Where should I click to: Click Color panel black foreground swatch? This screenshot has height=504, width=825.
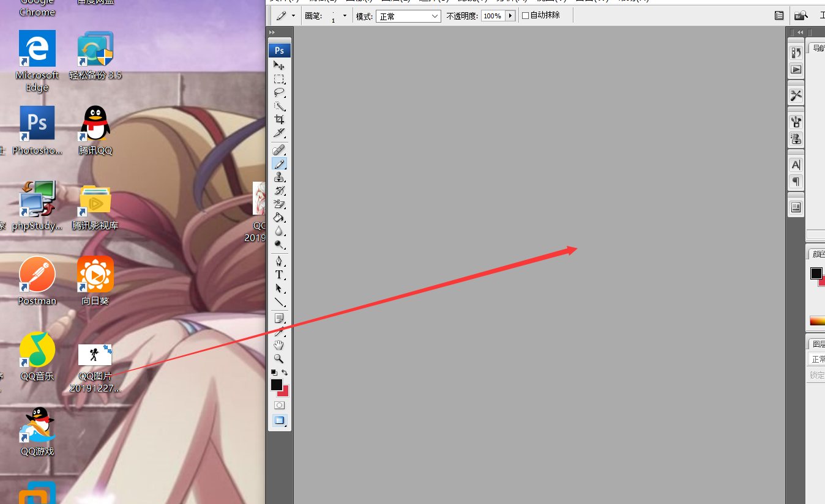816,273
